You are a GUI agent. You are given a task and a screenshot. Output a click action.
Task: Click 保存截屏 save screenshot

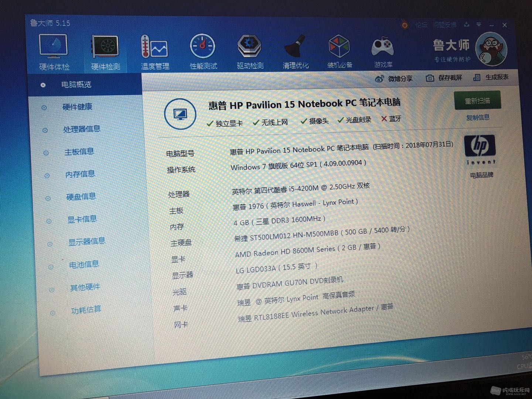coord(444,78)
